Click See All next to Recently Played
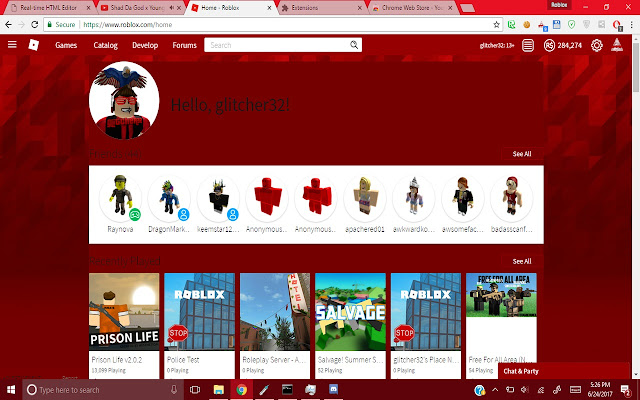 tap(522, 261)
